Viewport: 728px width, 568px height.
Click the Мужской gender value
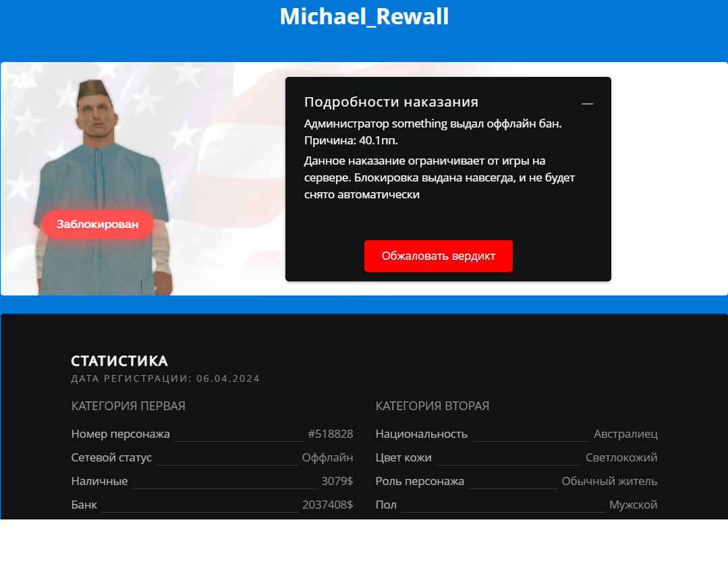pyautogui.click(x=633, y=505)
